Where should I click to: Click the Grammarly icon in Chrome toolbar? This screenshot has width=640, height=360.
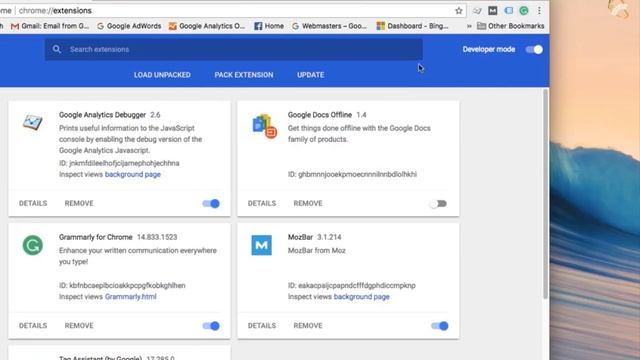pos(524,11)
